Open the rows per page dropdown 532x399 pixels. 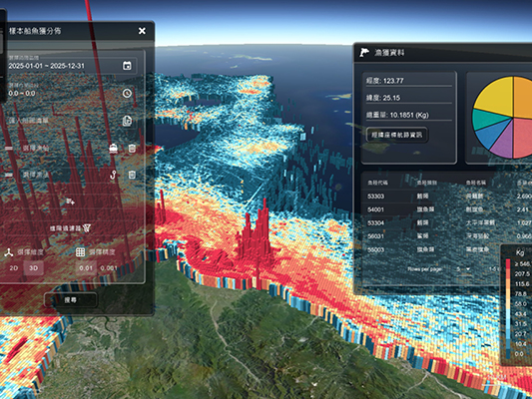(x=463, y=269)
